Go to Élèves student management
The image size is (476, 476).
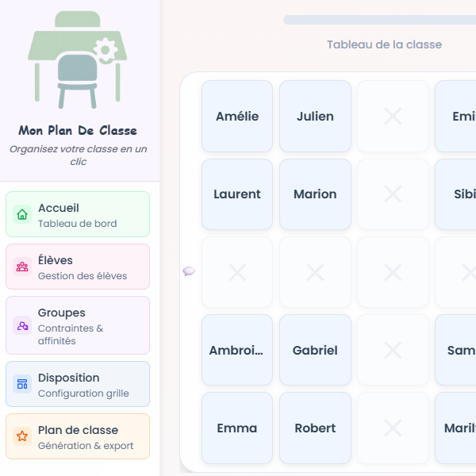tap(78, 267)
